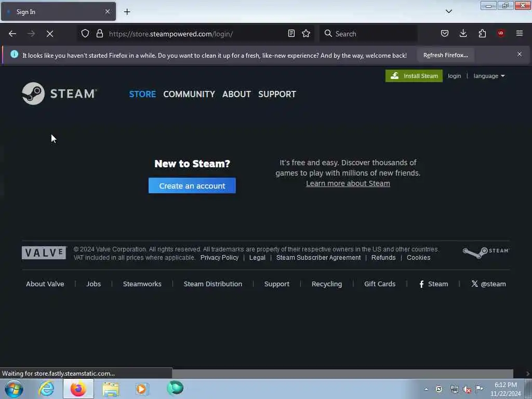Click the Refresh Firefox... button
This screenshot has width=532, height=399.
[445, 55]
